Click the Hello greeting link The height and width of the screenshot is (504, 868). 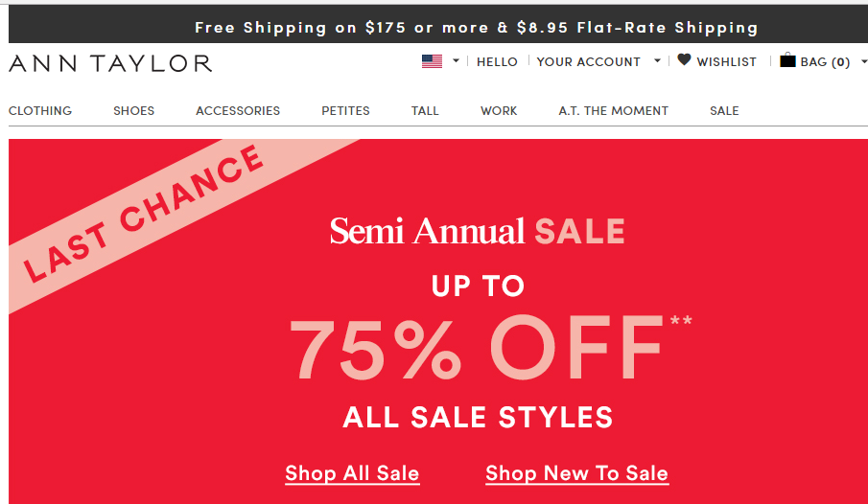497,61
